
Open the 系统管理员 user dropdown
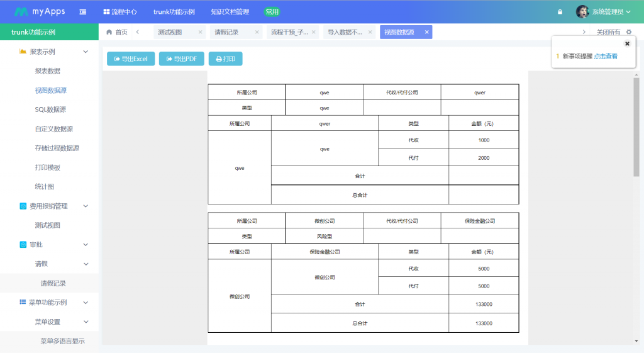[x=604, y=12]
